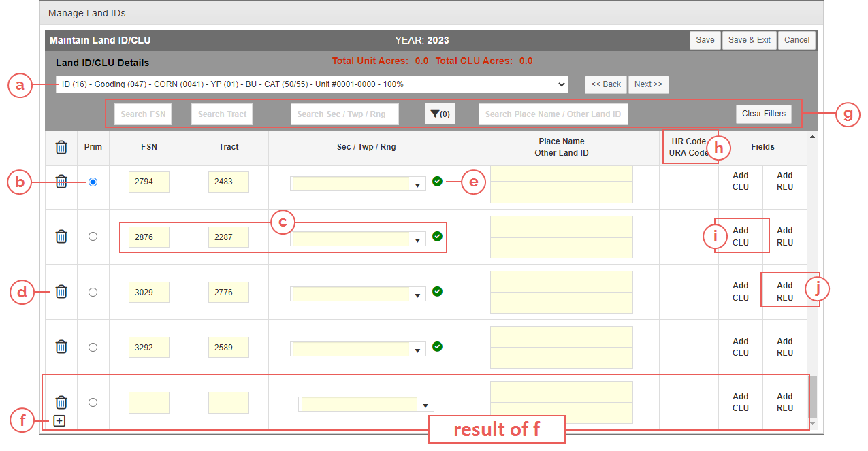This screenshot has width=868, height=451.
Task: Click Add RLU in empty bottom row
Action: 785,402
